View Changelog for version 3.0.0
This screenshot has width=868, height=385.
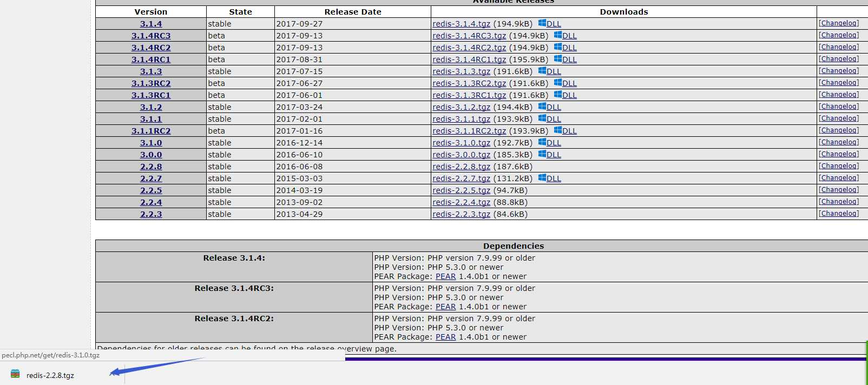click(x=839, y=154)
